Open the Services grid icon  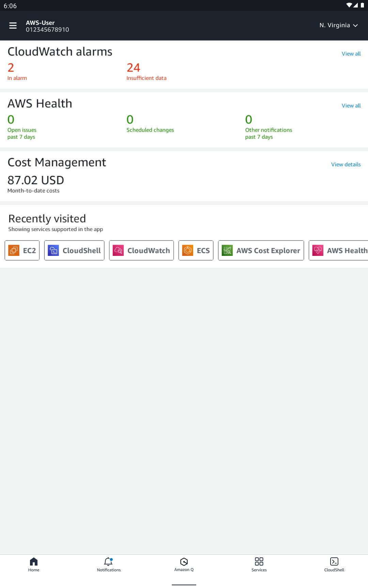[x=259, y=561]
